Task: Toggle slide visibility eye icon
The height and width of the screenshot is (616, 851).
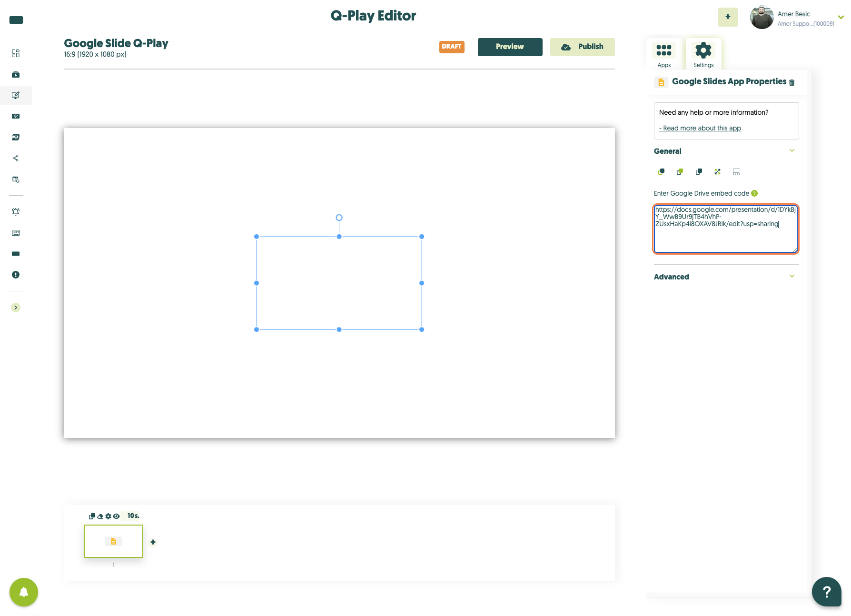Action: tap(116, 516)
